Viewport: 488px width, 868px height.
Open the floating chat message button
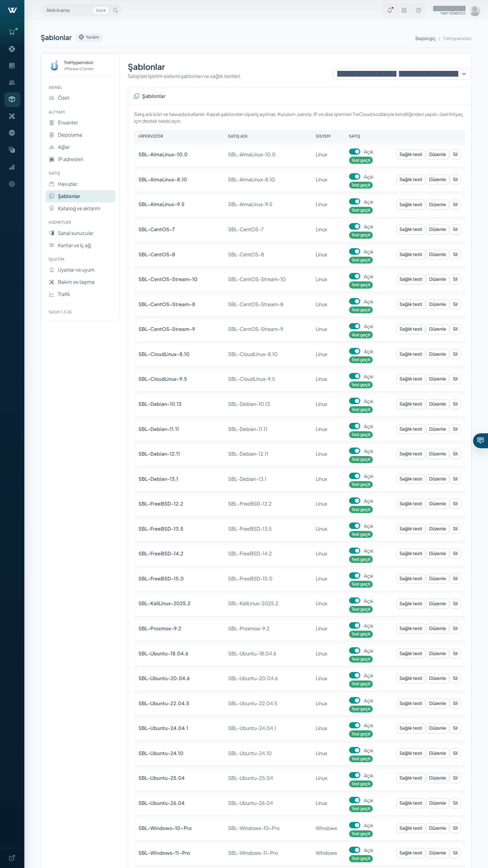[481, 440]
